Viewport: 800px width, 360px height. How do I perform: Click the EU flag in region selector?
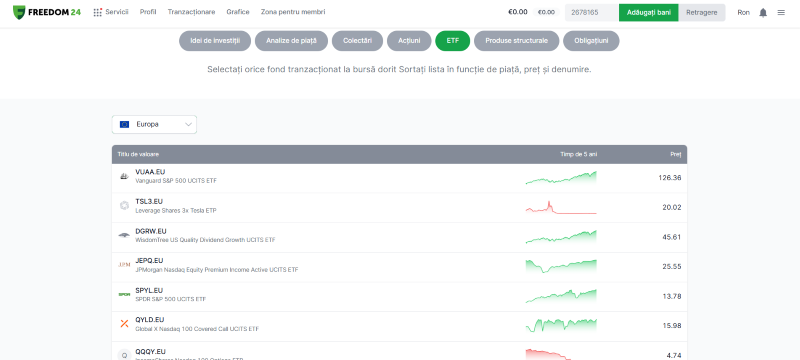[124, 124]
